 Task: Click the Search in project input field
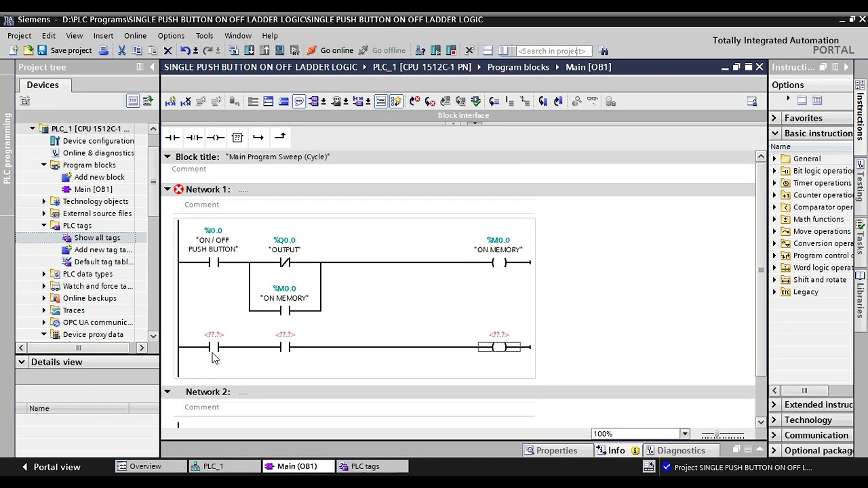click(553, 51)
